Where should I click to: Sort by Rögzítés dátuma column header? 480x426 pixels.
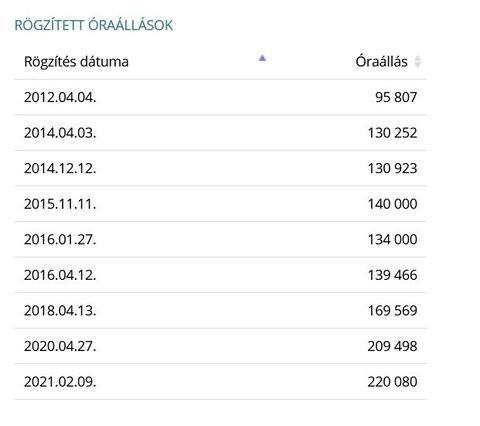tap(76, 62)
